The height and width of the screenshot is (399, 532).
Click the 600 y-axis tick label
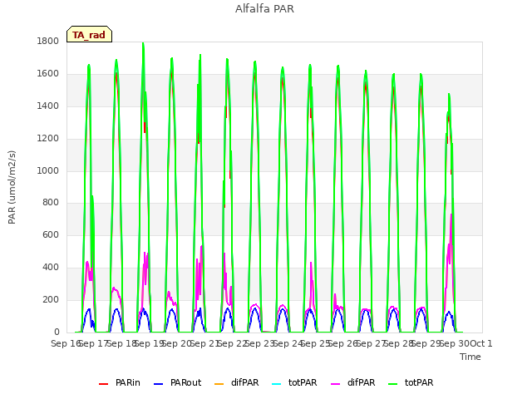51,234
